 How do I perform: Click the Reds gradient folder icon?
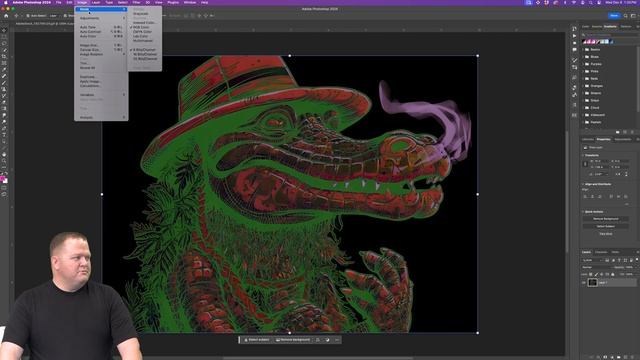point(587,78)
